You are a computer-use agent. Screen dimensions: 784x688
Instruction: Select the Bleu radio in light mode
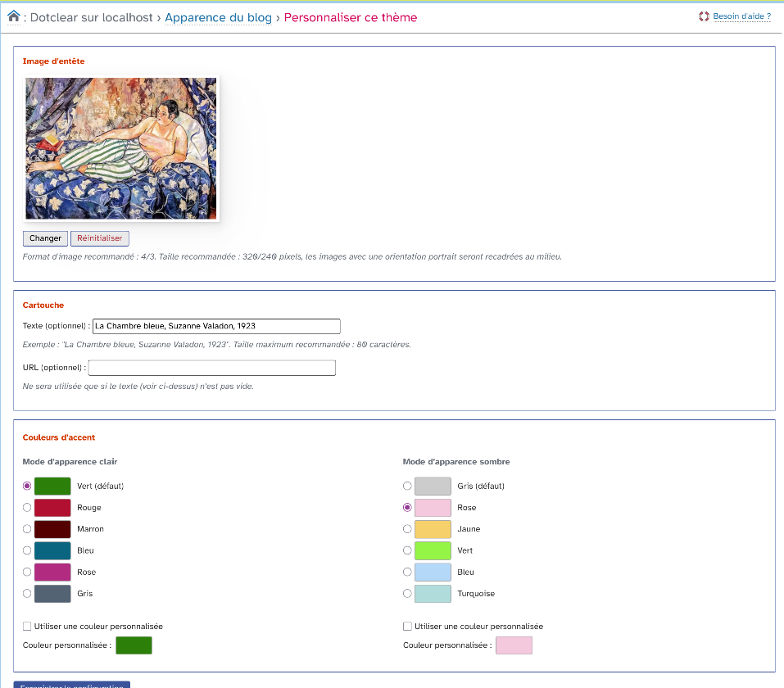click(x=27, y=550)
